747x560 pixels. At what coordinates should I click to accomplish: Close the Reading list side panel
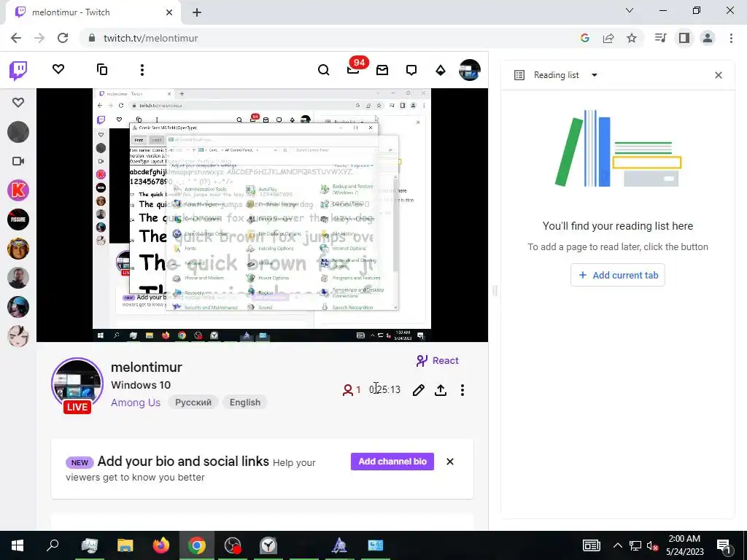point(719,75)
